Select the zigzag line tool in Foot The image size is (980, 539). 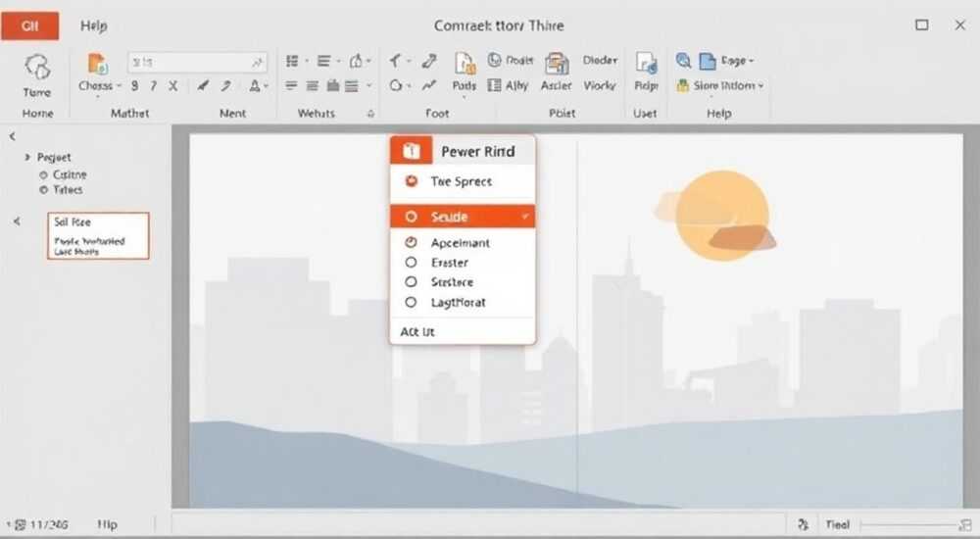click(429, 85)
